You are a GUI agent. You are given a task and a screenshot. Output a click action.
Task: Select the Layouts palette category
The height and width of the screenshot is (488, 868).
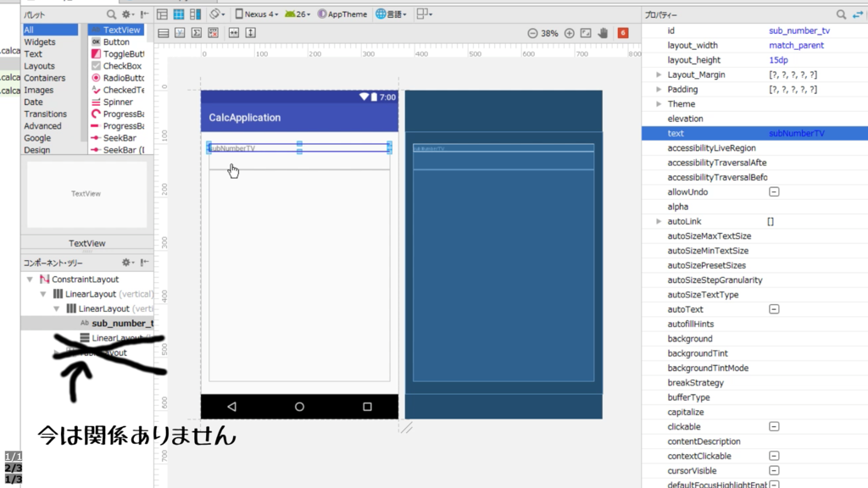39,66
